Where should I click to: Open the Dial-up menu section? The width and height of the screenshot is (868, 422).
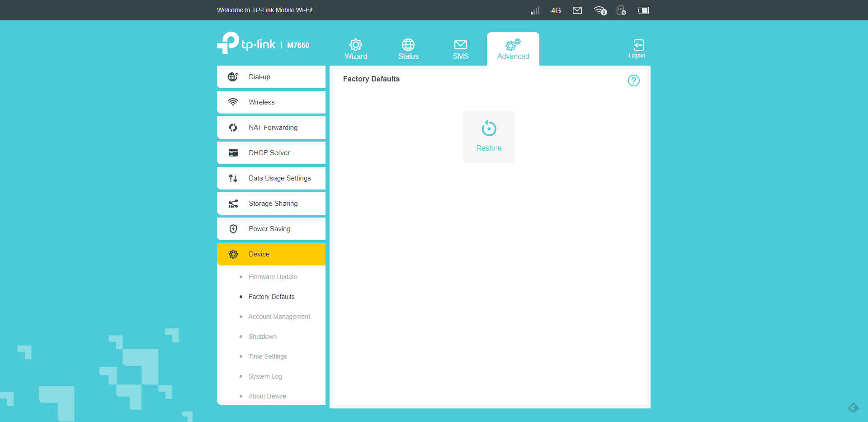click(x=271, y=77)
